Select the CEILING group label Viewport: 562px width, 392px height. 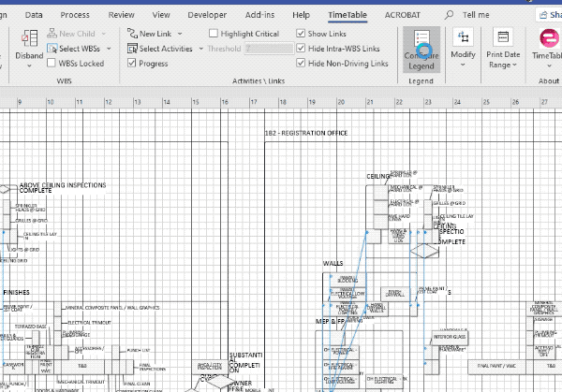click(x=378, y=177)
